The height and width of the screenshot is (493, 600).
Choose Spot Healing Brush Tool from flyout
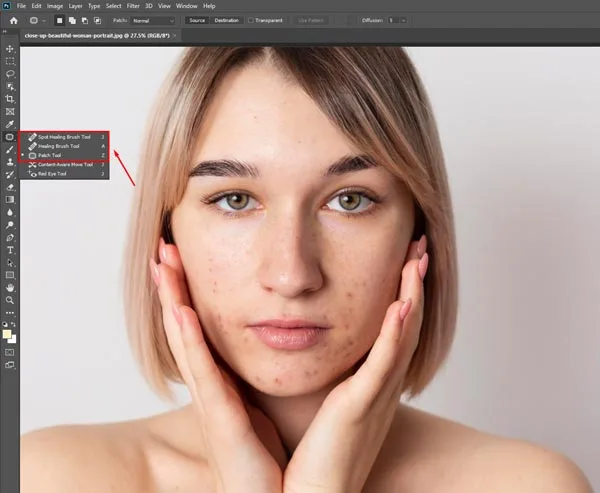[65, 137]
